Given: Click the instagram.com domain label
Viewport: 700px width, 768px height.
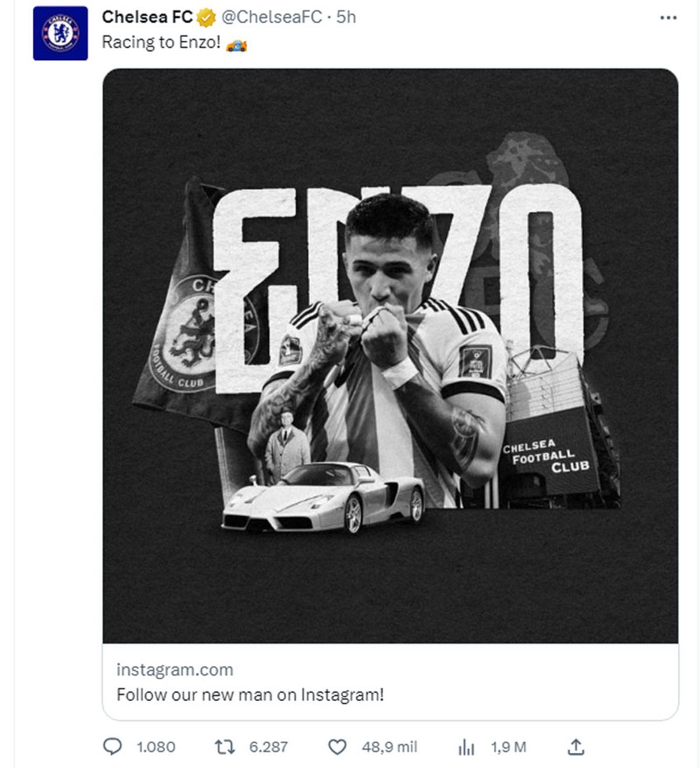Looking at the screenshot, I should click(174, 669).
